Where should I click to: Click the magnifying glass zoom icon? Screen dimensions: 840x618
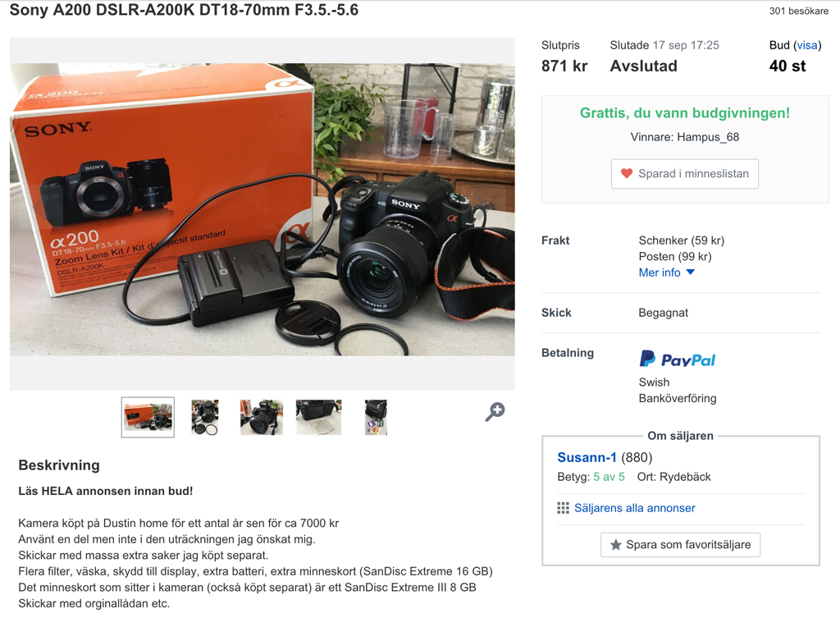495,412
